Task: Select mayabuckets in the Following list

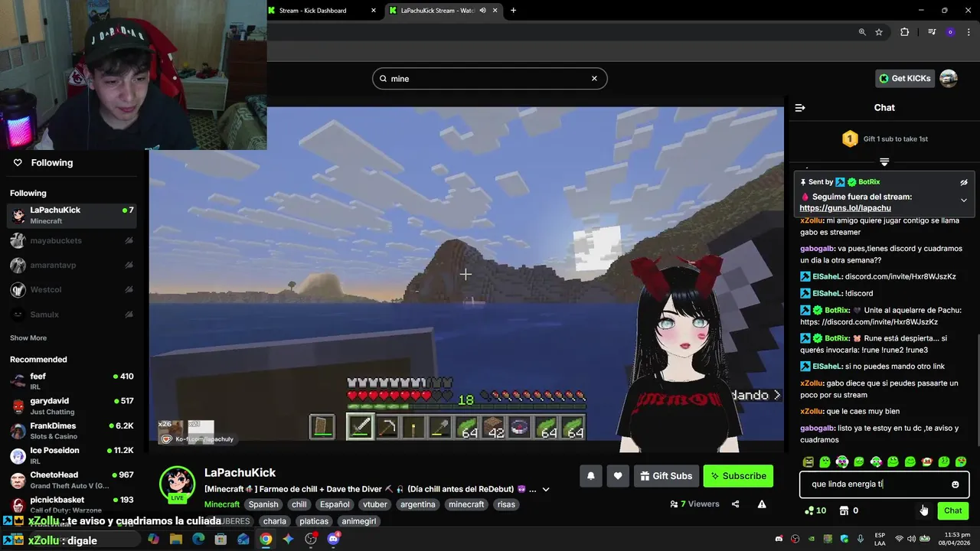Action: tap(72, 240)
